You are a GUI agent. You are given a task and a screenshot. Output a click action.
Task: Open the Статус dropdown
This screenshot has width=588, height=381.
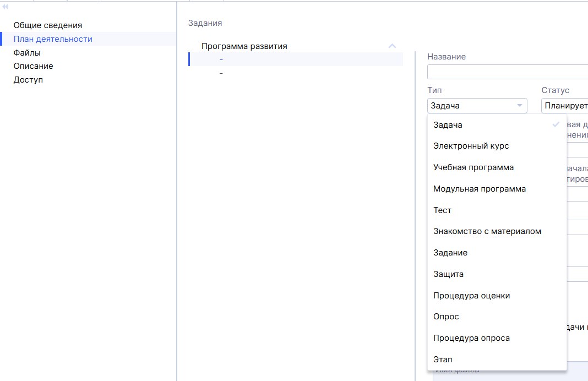tap(564, 106)
